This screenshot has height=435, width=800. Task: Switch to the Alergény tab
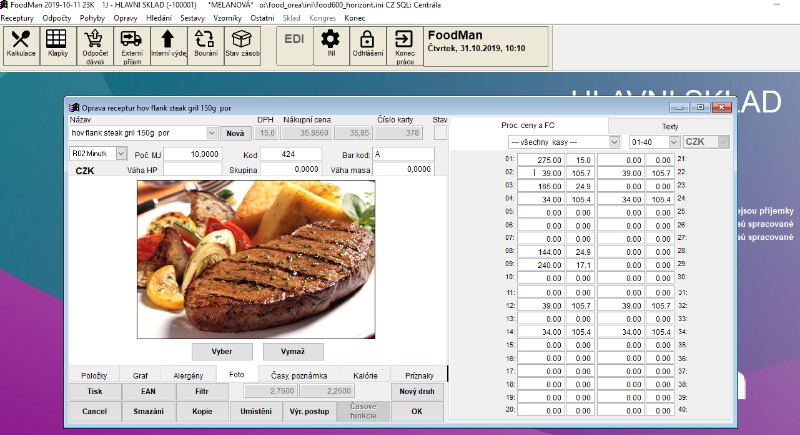pos(188,375)
